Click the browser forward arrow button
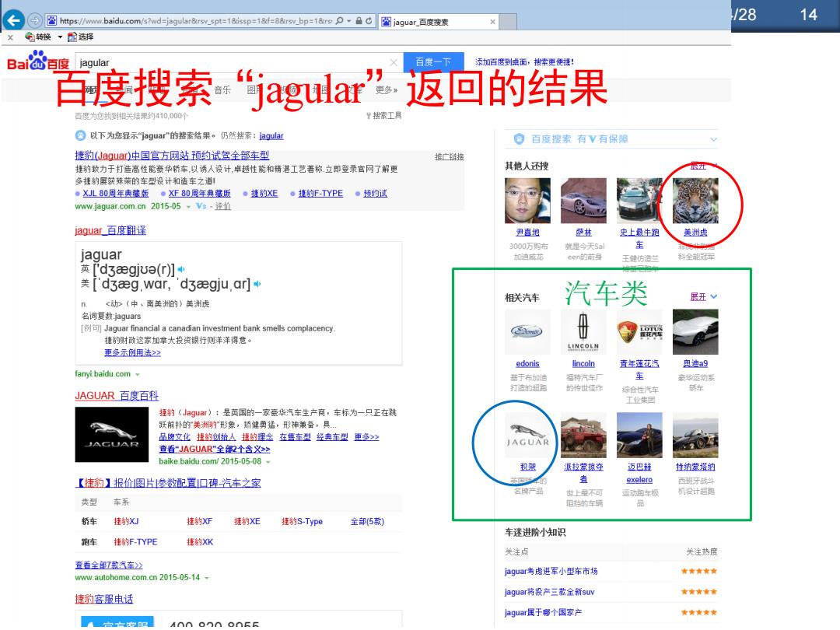 (35, 21)
